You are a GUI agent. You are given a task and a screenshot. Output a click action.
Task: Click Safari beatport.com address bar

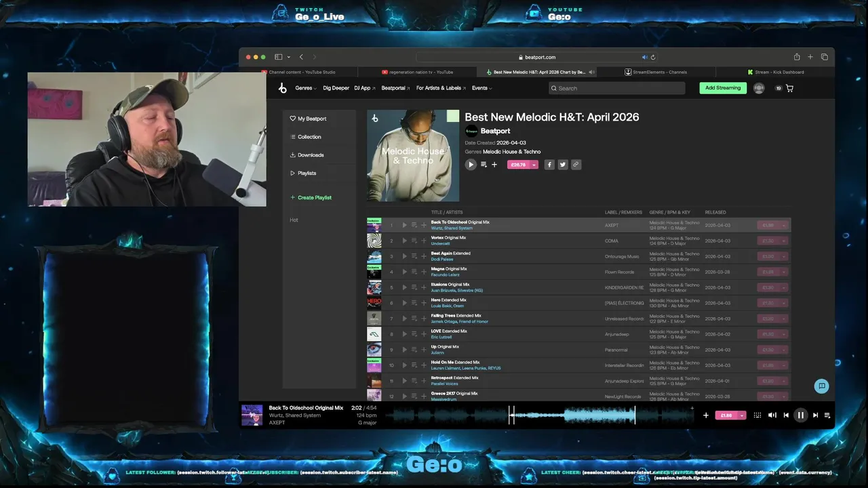536,57
